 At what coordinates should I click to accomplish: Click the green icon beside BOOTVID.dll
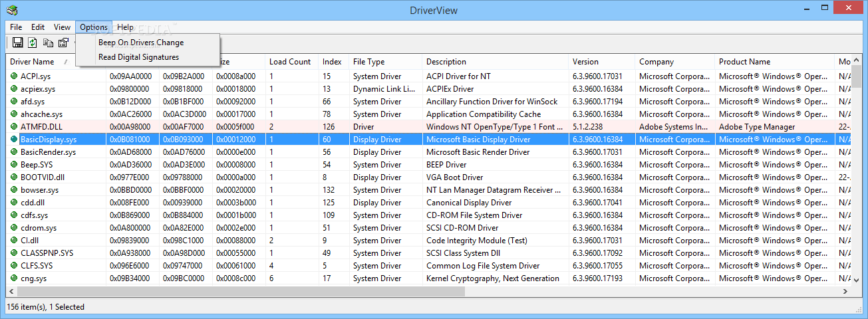[14, 177]
